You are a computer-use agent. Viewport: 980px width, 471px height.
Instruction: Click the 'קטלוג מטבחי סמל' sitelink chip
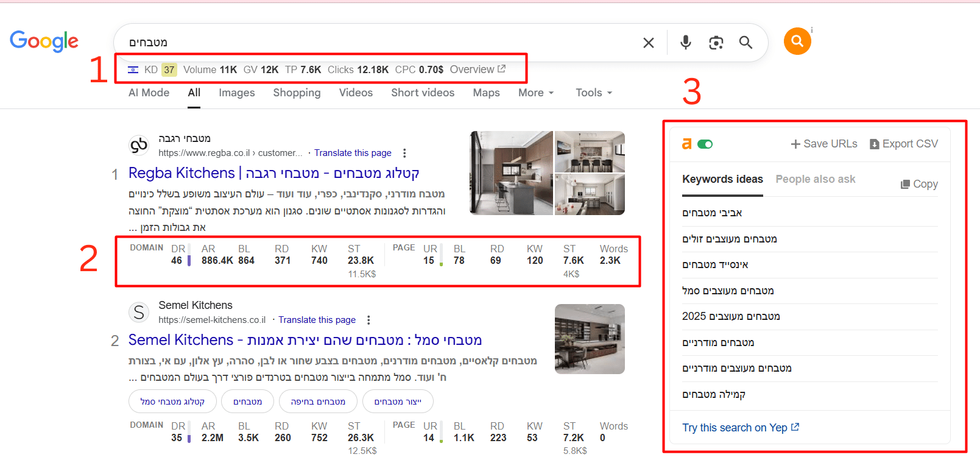(172, 402)
